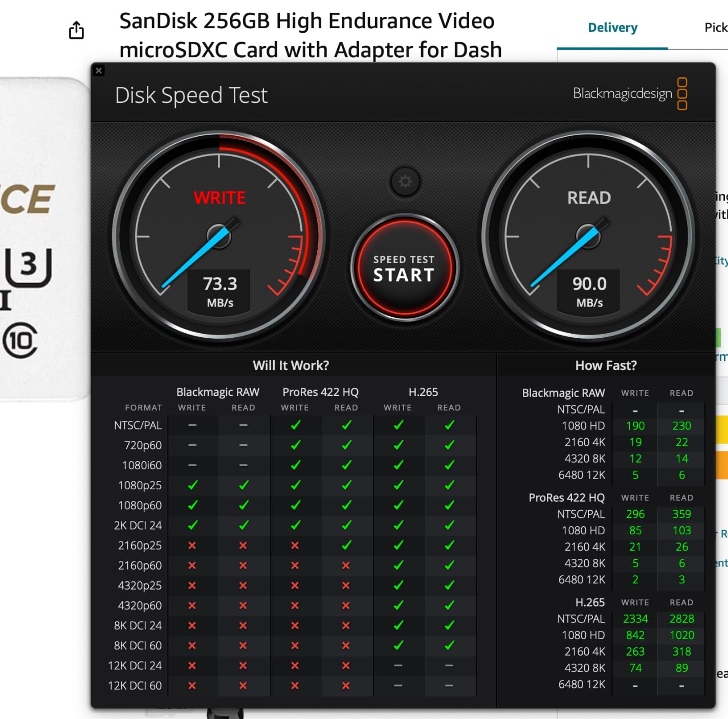The image size is (728, 719).
Task: Toggle the 1080p60 Blackmagic RAW write checkmark
Action: (192, 505)
